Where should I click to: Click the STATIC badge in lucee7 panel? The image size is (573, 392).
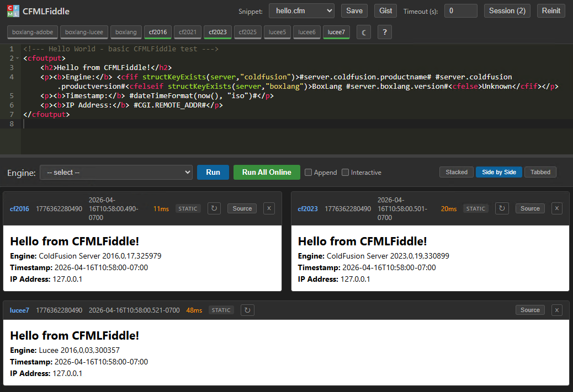tap(221, 310)
